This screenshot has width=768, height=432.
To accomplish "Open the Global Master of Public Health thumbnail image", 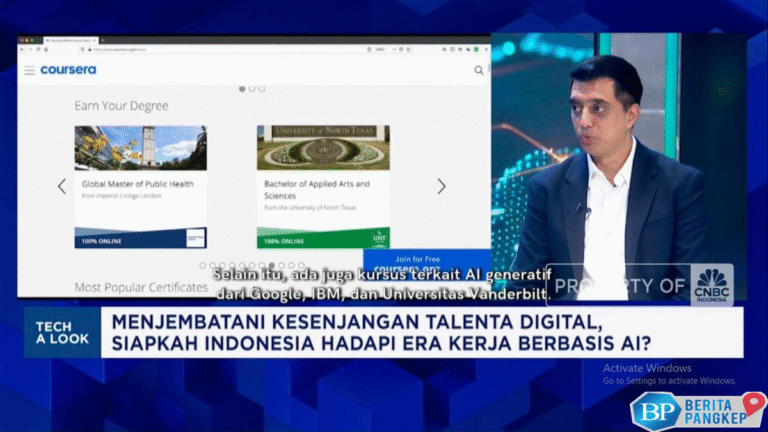I will click(141, 148).
